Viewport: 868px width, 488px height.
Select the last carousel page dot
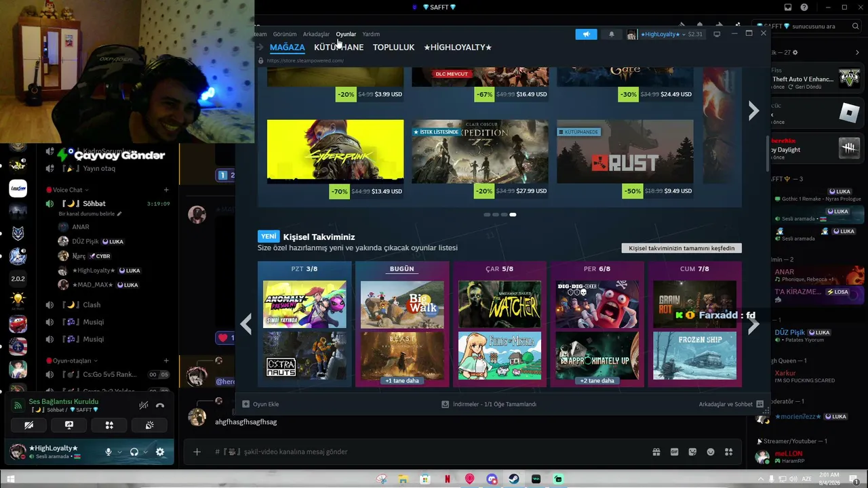(513, 214)
